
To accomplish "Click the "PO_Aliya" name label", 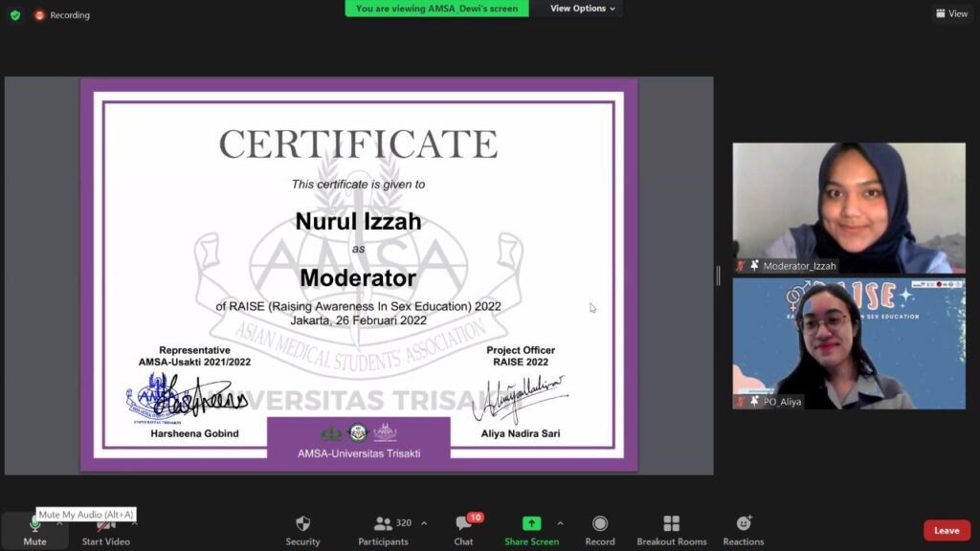I will click(x=782, y=402).
